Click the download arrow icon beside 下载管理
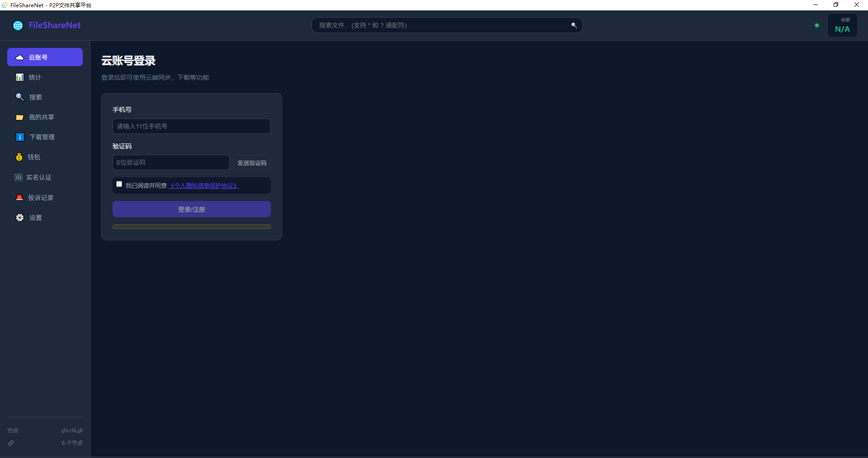868x458 pixels. [x=20, y=137]
